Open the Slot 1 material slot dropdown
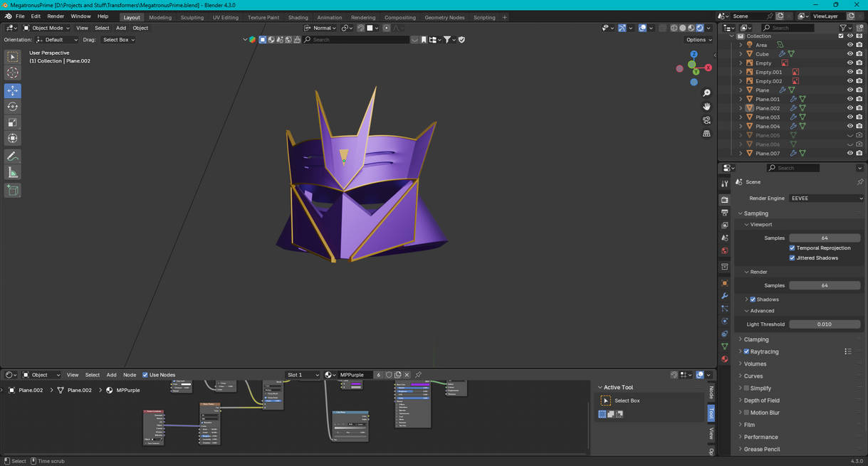868x466 pixels. 303,375
